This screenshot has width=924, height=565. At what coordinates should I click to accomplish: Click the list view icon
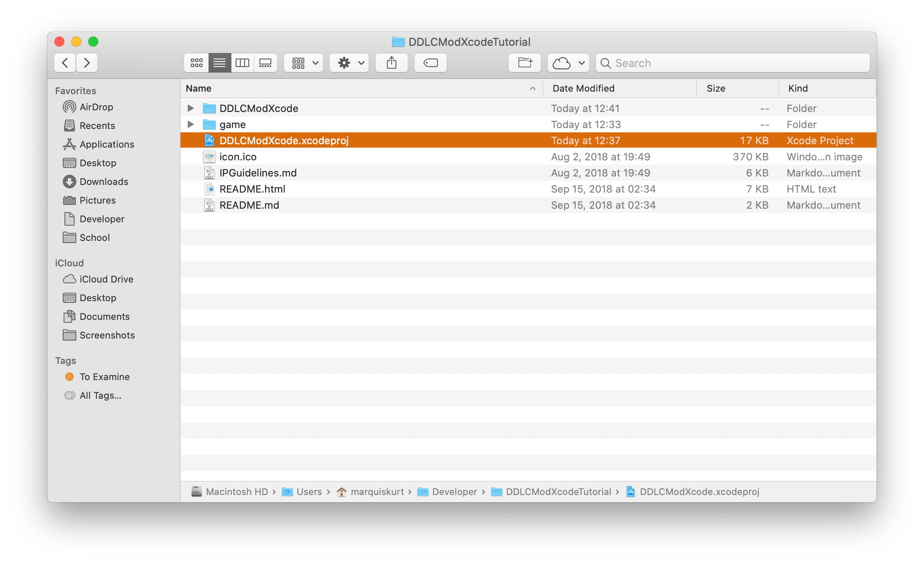click(x=220, y=63)
